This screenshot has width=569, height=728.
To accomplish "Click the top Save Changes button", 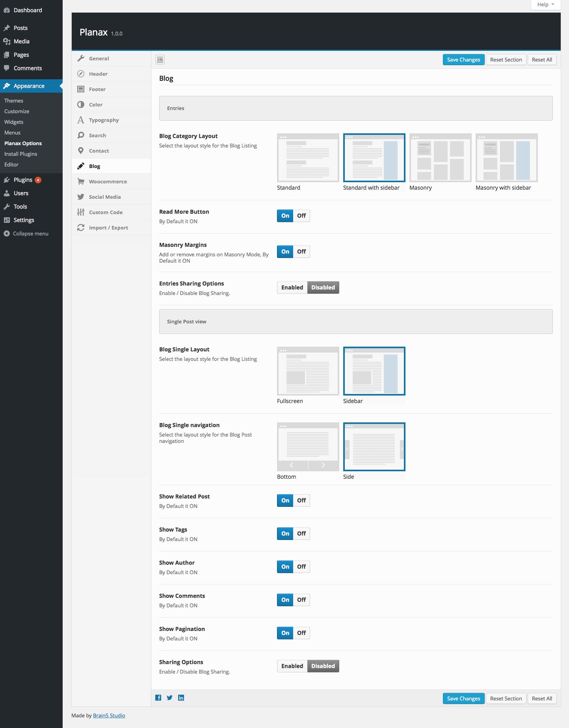I will click(463, 60).
